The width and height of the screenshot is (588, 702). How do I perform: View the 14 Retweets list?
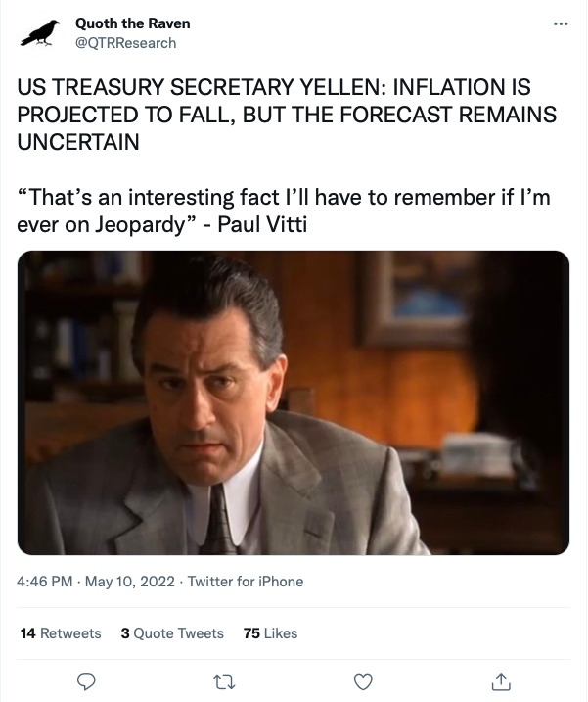[x=61, y=633]
